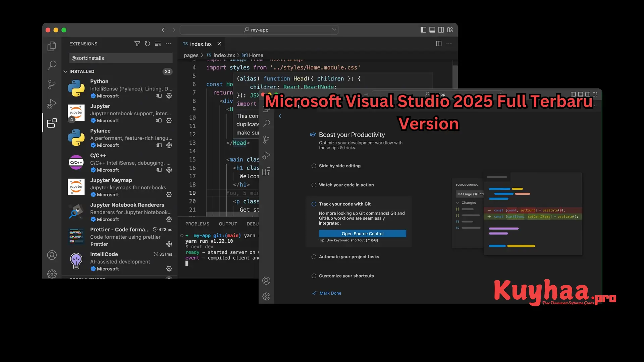Viewport: 644px width, 362px height.
Task: Clear extensions search results icon
Action: point(158,44)
